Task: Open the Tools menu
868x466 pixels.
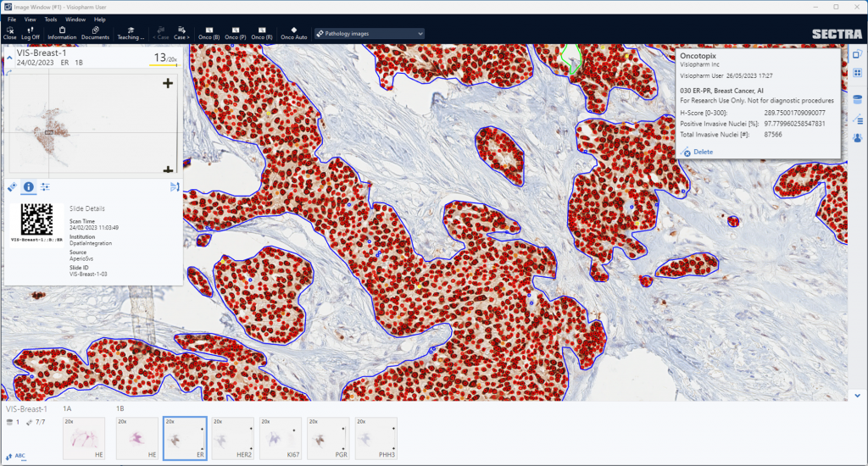Action: coord(51,19)
